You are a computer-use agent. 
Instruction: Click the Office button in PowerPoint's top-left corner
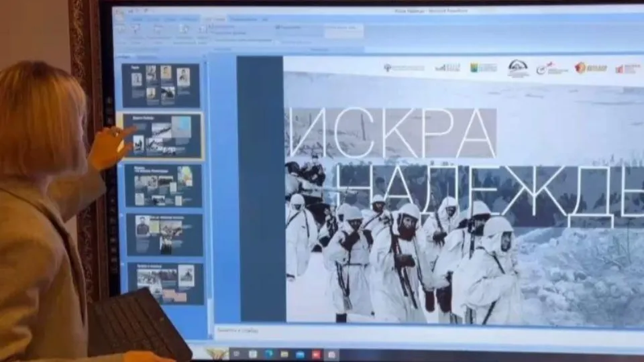pyautogui.click(x=120, y=15)
